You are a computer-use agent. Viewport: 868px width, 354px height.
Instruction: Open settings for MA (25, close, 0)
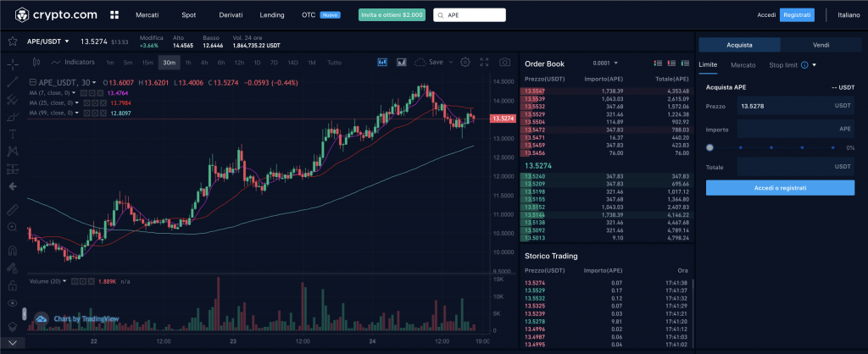pyautogui.click(x=93, y=102)
